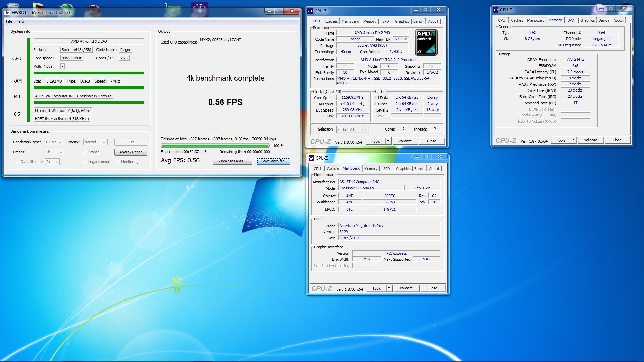Screen dimensions: 644x362
Task: Click the Avg FPS: 0.56 text
Action: (180, 160)
